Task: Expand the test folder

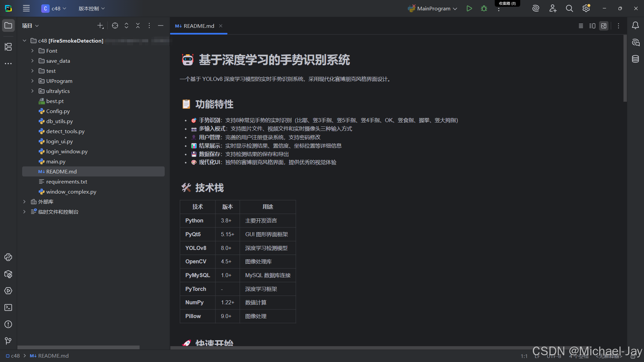Action: pyautogui.click(x=33, y=71)
